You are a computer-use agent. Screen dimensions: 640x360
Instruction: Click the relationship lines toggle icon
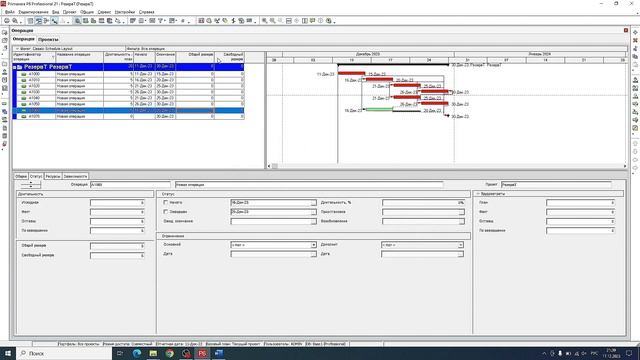point(54,21)
